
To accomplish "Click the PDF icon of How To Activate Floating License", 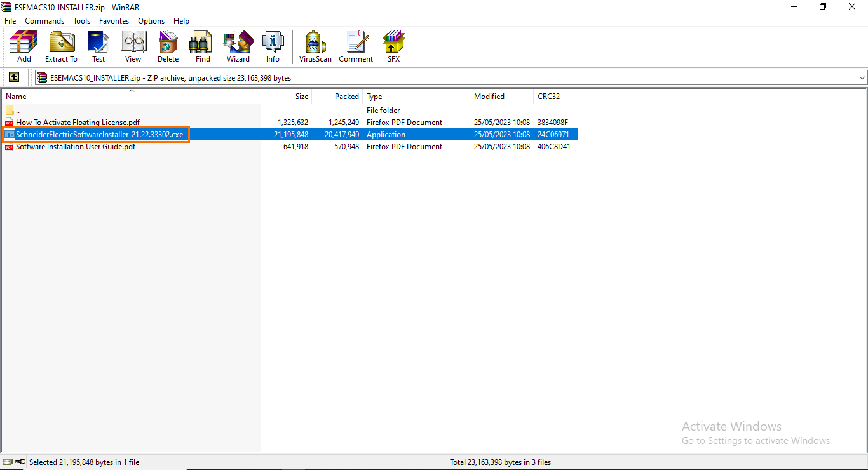I will pyautogui.click(x=9, y=123).
